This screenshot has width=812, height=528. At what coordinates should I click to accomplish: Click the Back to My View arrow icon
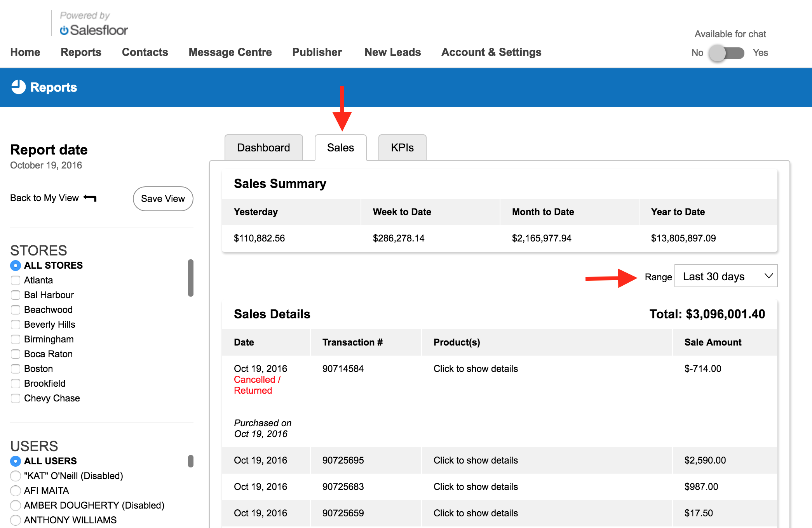pyautogui.click(x=90, y=198)
